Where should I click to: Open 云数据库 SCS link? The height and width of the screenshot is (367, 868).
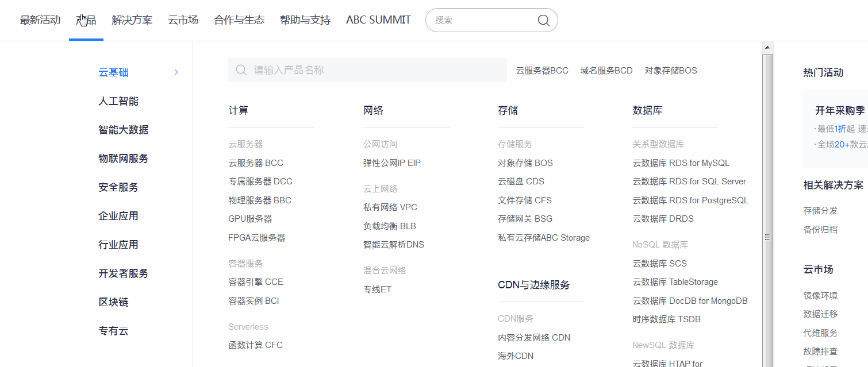pos(659,264)
